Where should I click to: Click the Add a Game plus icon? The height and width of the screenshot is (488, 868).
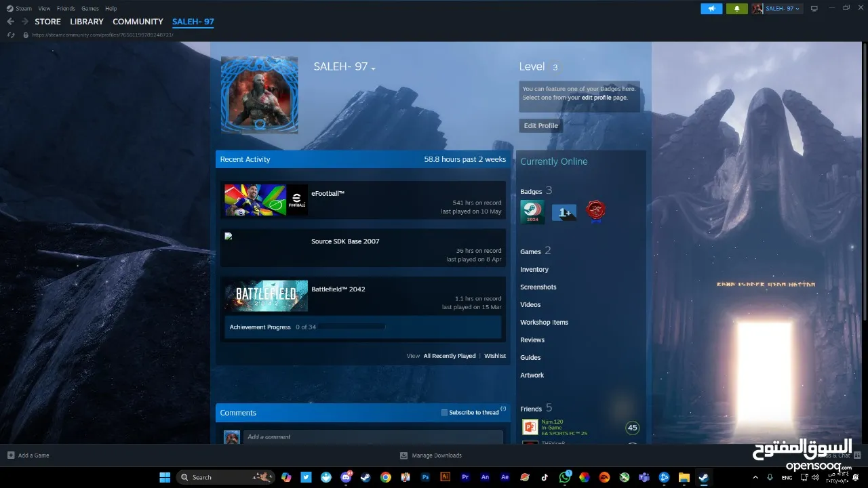pos(11,455)
